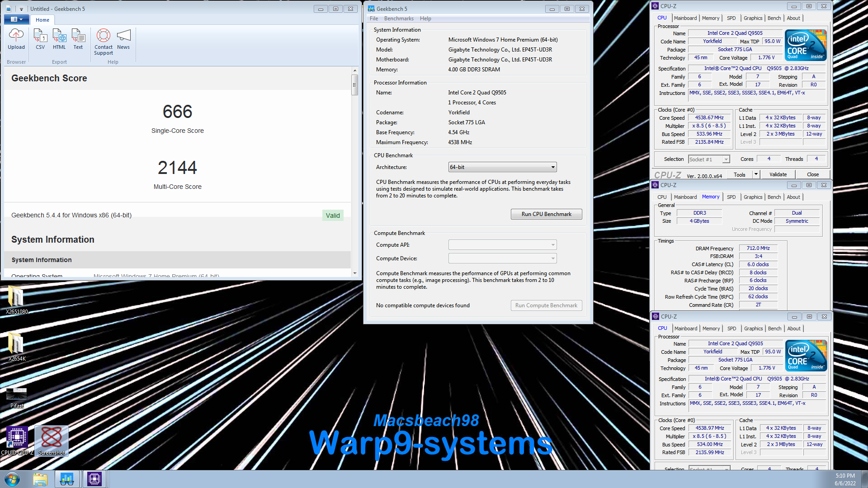Image resolution: width=868 pixels, height=488 pixels.
Task: Click the Upload icon in Geekbench ribbon
Action: [x=16, y=39]
